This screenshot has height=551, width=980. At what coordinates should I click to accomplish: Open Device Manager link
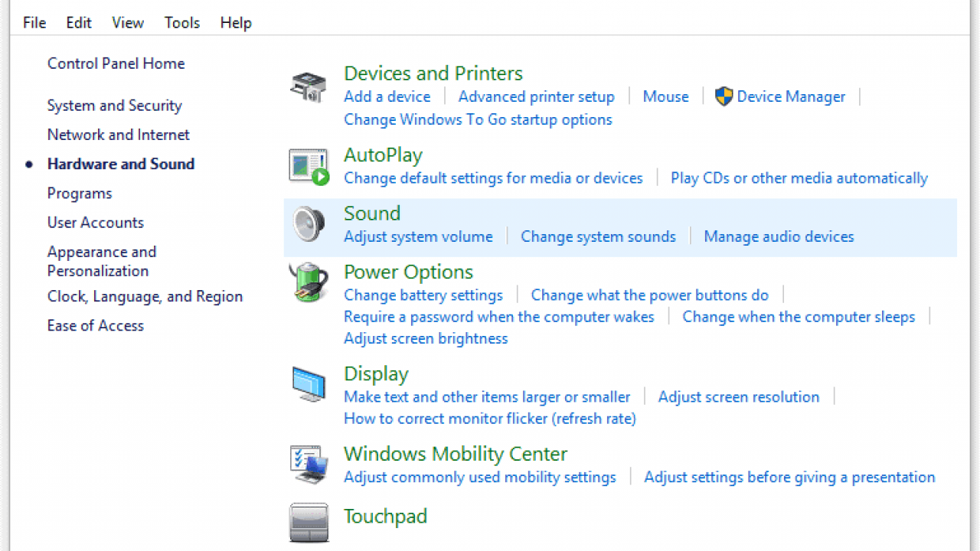(791, 96)
